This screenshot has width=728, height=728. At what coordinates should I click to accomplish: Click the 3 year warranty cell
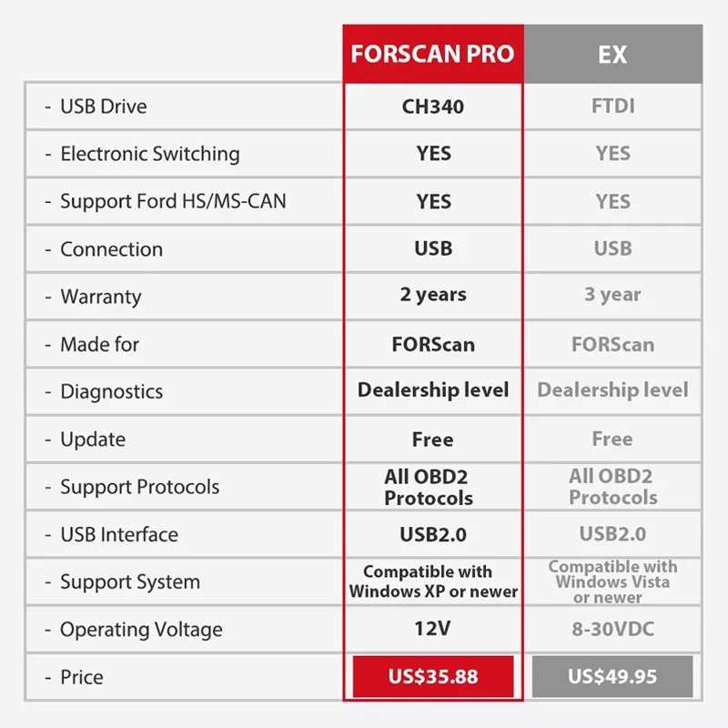pyautogui.click(x=612, y=294)
